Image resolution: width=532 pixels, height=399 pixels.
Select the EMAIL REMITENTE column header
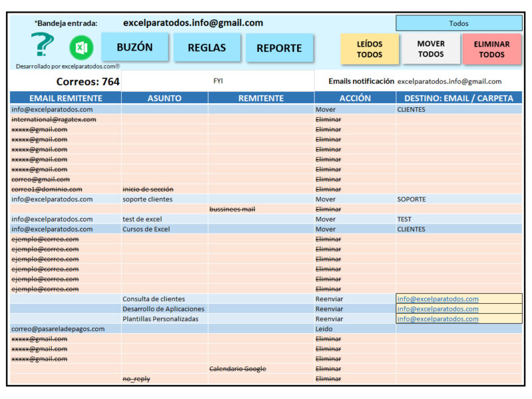point(65,98)
